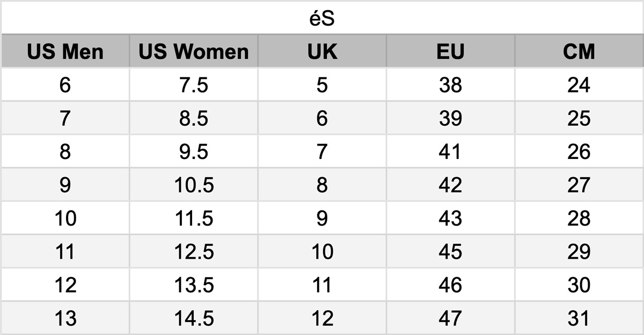Viewport: 644px width, 335px height.
Task: Click the CM column header
Action: [579, 52]
